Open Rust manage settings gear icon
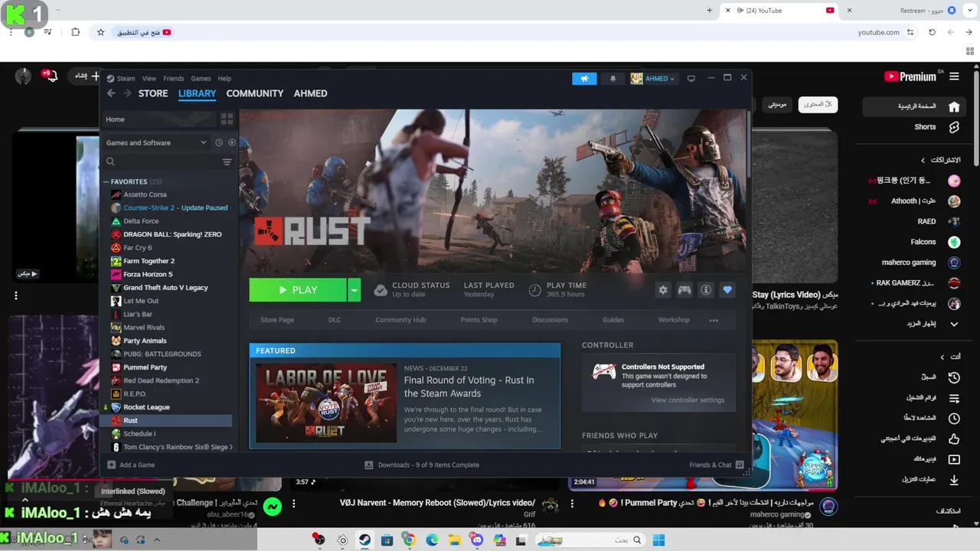Screen dimensions: 980x551 point(663,290)
